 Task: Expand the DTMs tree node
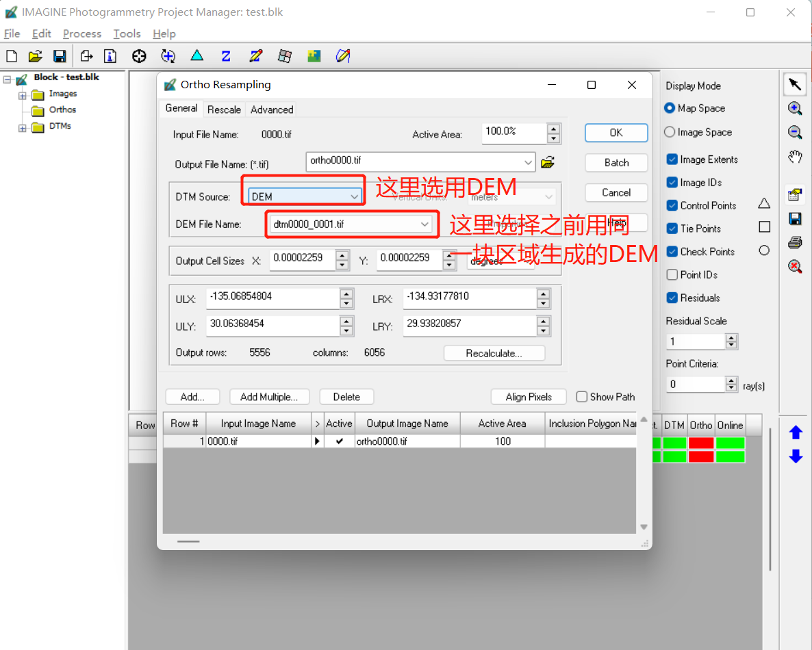coord(23,128)
